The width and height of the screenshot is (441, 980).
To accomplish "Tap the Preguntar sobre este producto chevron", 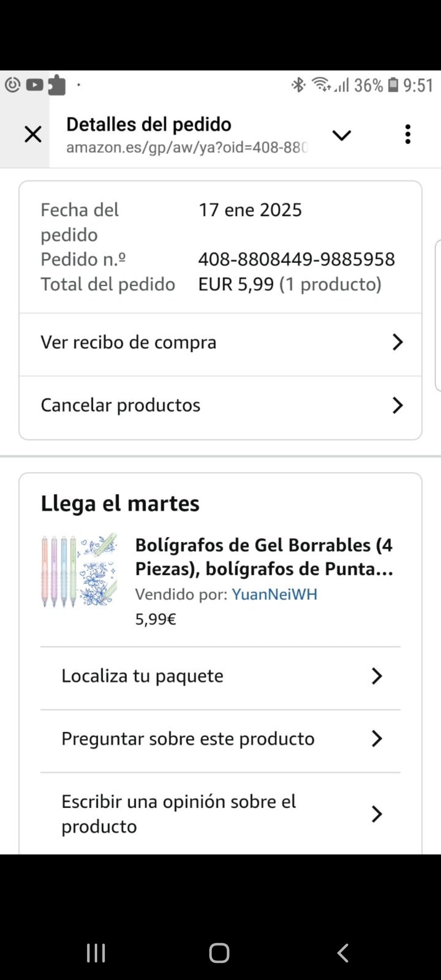I will (x=376, y=739).
